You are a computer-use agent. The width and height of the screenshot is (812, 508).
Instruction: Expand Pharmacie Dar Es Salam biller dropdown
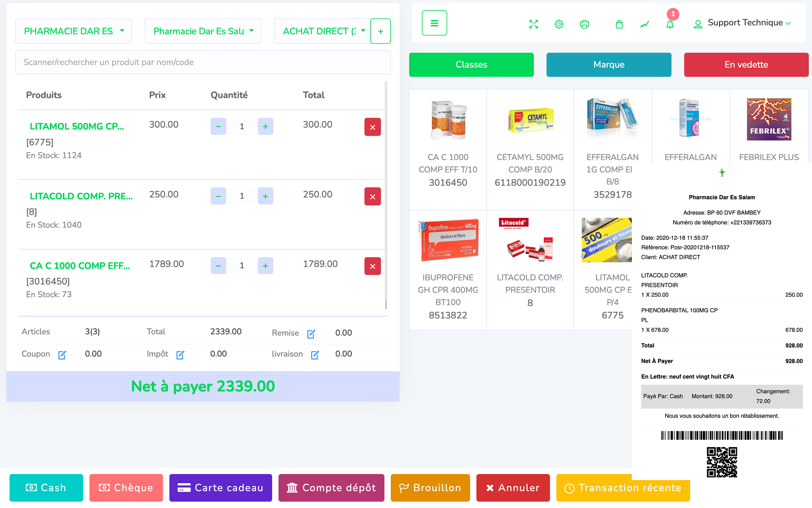pyautogui.click(x=203, y=31)
